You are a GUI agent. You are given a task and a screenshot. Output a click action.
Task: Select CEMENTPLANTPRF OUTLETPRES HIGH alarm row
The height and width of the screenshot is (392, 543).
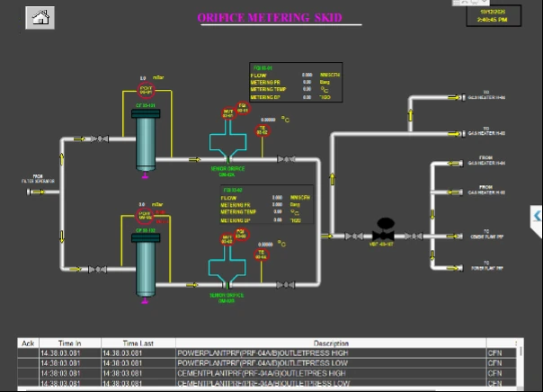pos(267,373)
